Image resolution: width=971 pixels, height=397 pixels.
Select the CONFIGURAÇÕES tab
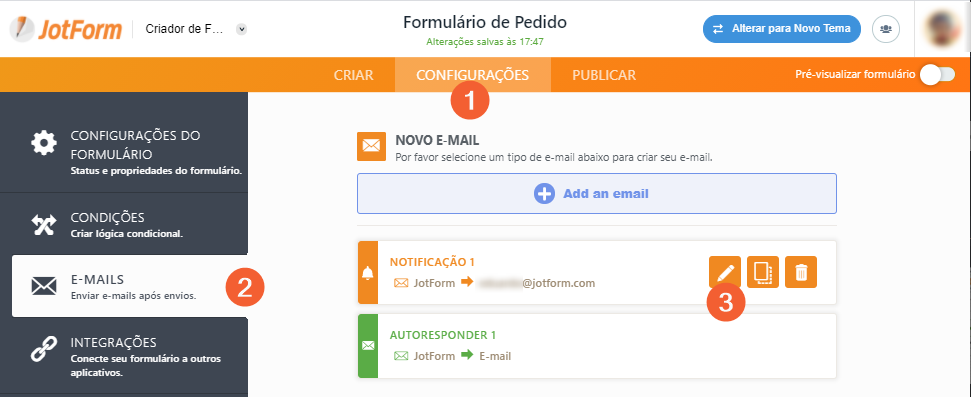click(472, 75)
